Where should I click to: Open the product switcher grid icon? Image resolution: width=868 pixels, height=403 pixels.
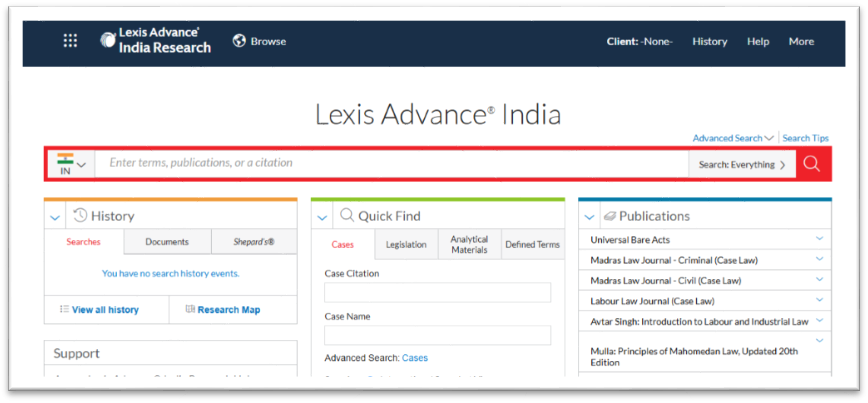coord(70,41)
